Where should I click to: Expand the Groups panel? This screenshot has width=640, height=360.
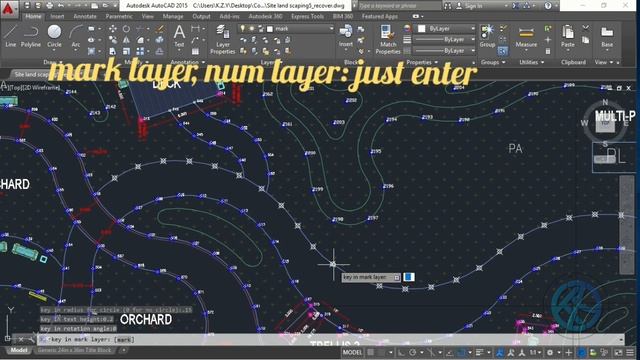[x=493, y=62]
